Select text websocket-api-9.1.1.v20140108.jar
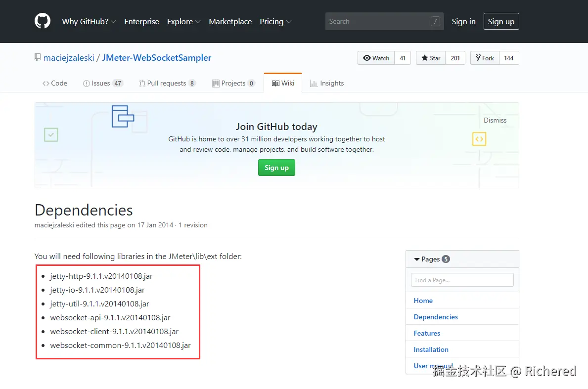Viewport: 588px width, 389px height. click(110, 318)
